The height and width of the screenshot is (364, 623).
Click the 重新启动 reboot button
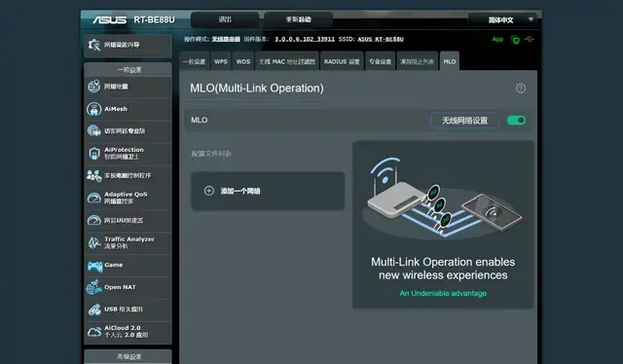tap(299, 19)
